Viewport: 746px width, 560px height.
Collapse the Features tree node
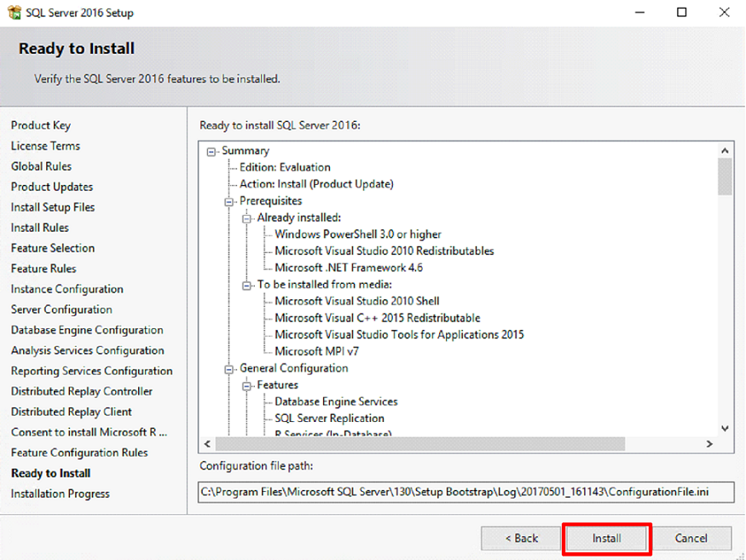pyautogui.click(x=247, y=385)
